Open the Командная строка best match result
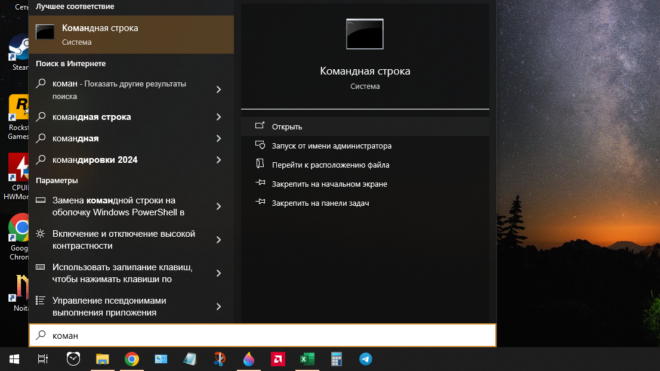The height and width of the screenshot is (371, 660). (131, 35)
